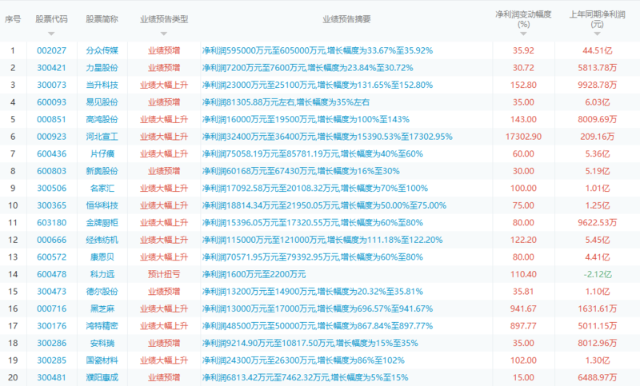This screenshot has height=386, width=640.
Task: Click stock code 000716
Action: [x=51, y=308]
